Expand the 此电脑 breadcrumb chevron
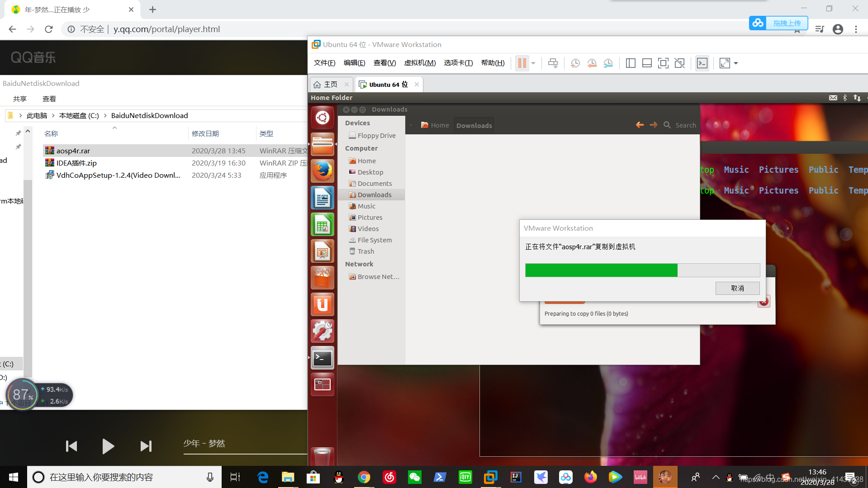This screenshot has height=488, width=868. tap(53, 115)
